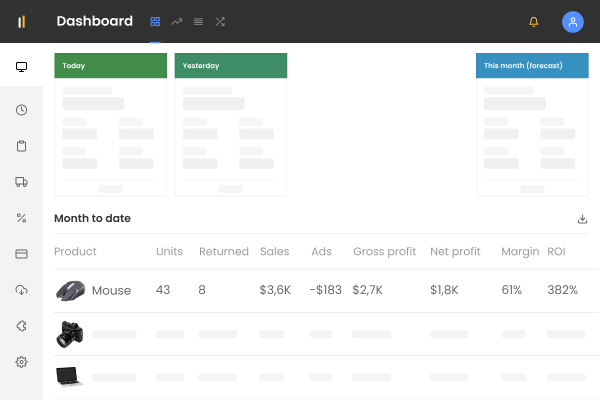Click the clipboard icon in sidebar
Viewport: 600px width, 400px height.
point(21,146)
